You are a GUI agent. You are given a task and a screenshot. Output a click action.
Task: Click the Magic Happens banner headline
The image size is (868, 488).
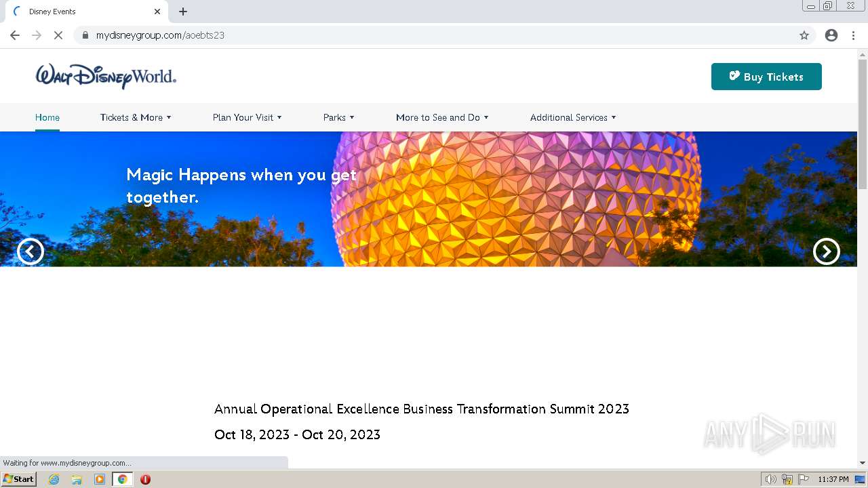(241, 186)
